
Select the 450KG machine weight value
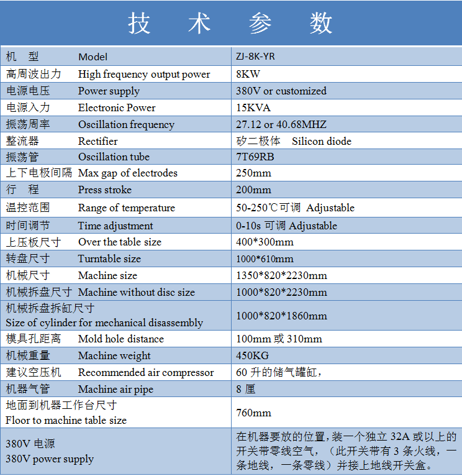(x=253, y=355)
